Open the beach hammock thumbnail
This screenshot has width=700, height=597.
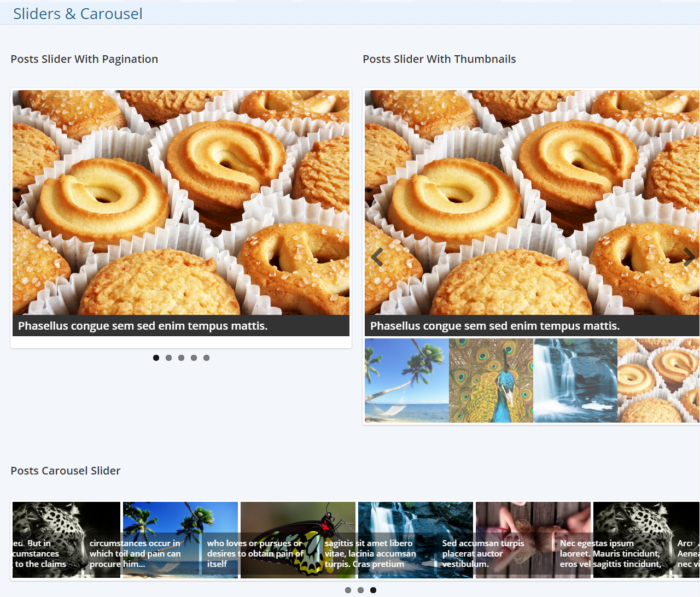click(x=406, y=381)
